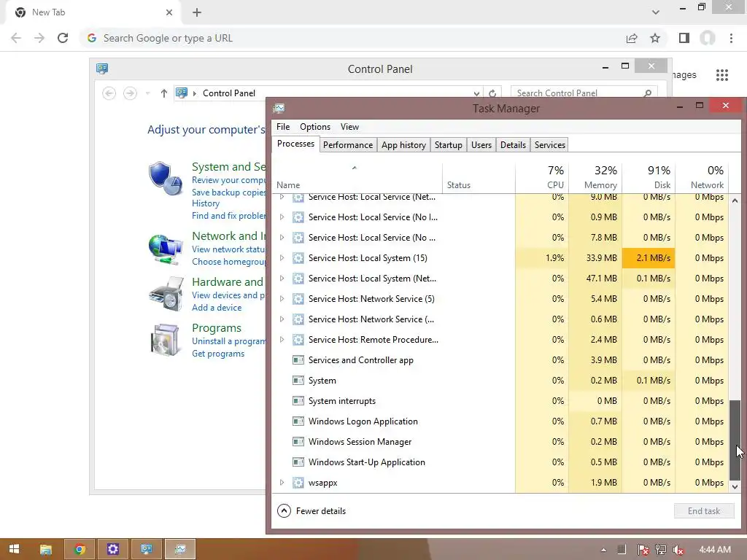Viewport: 747px width, 560px height.
Task: Click the Action Center flag icon in tray
Action: [x=643, y=550]
